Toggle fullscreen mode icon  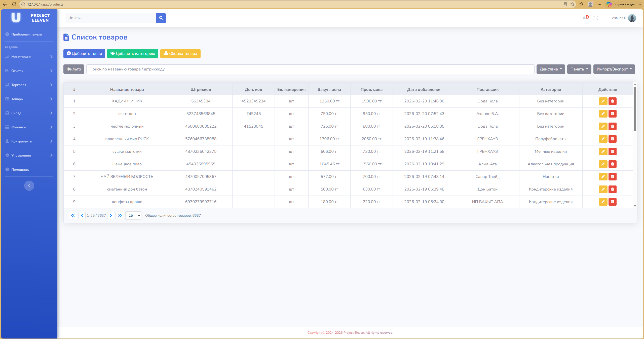click(x=595, y=18)
